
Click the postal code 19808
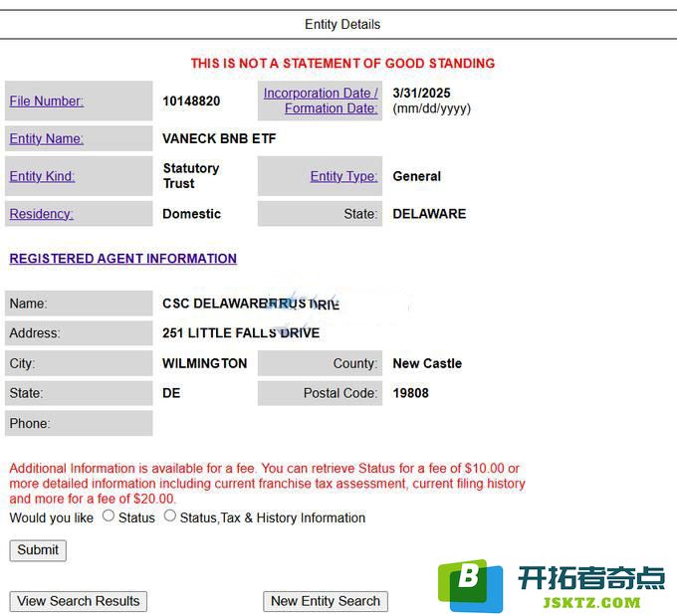410,393
